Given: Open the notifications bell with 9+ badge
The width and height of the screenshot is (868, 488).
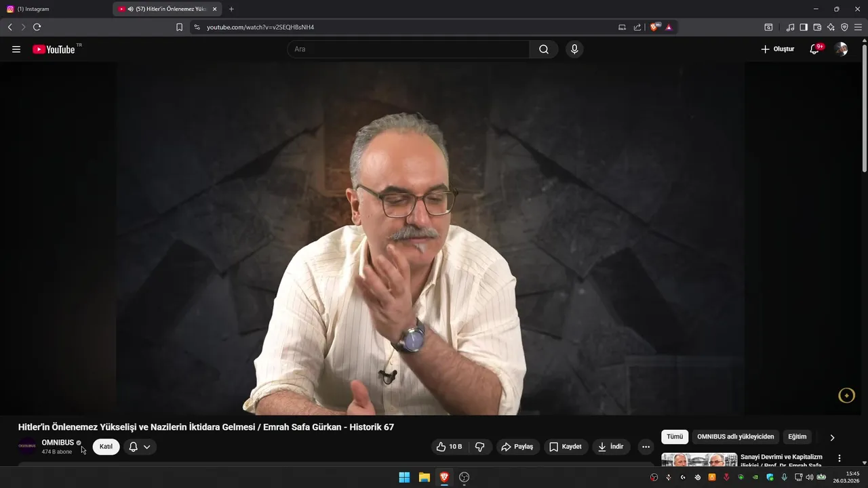Looking at the screenshot, I should 815,49.
